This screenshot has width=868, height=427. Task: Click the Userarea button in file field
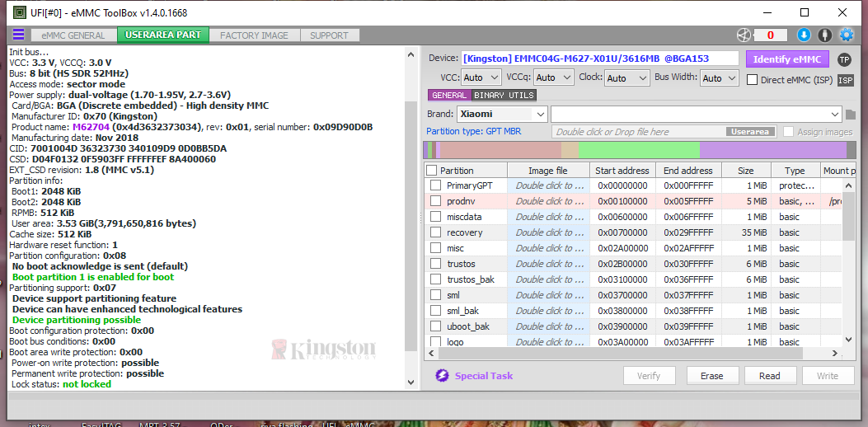[x=751, y=132]
